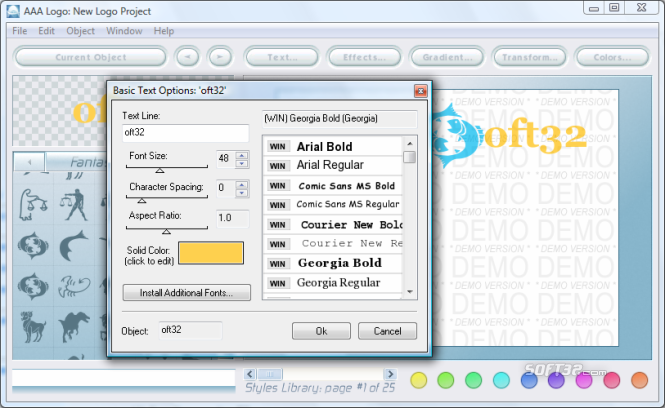
Task: Open the Gradient... toolbar button
Action: [x=447, y=57]
